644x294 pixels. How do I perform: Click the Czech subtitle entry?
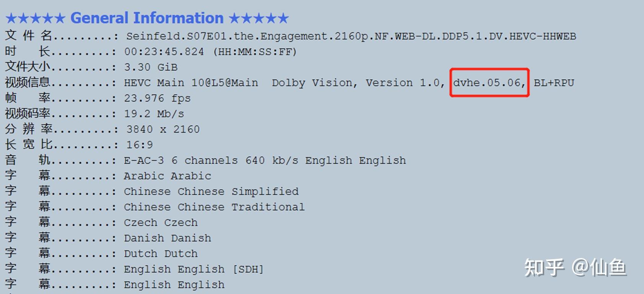tap(161, 223)
